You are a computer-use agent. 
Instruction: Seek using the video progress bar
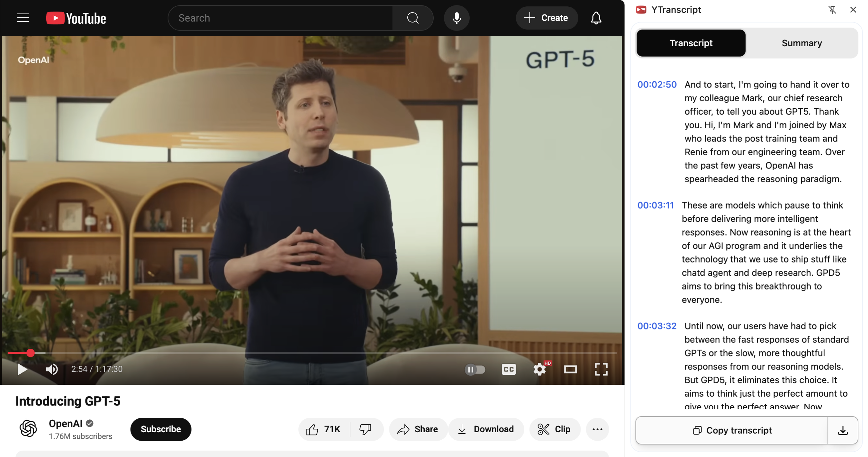pos(312,353)
